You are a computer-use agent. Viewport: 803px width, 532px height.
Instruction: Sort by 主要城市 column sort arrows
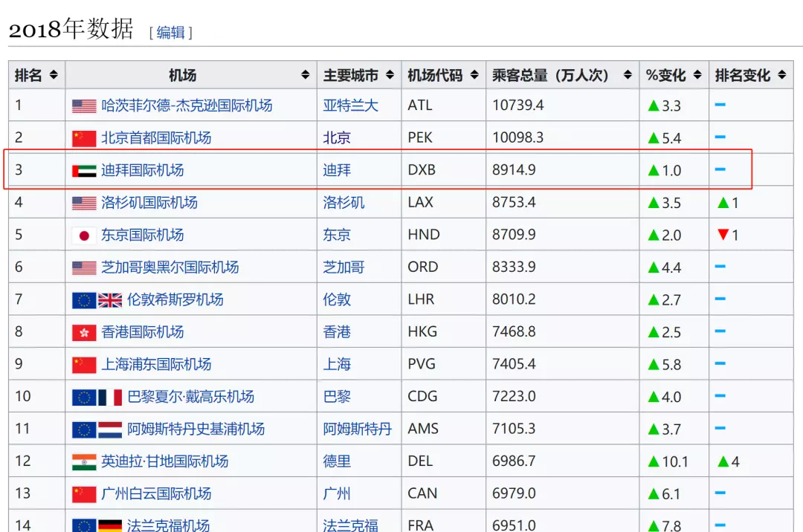(x=390, y=75)
